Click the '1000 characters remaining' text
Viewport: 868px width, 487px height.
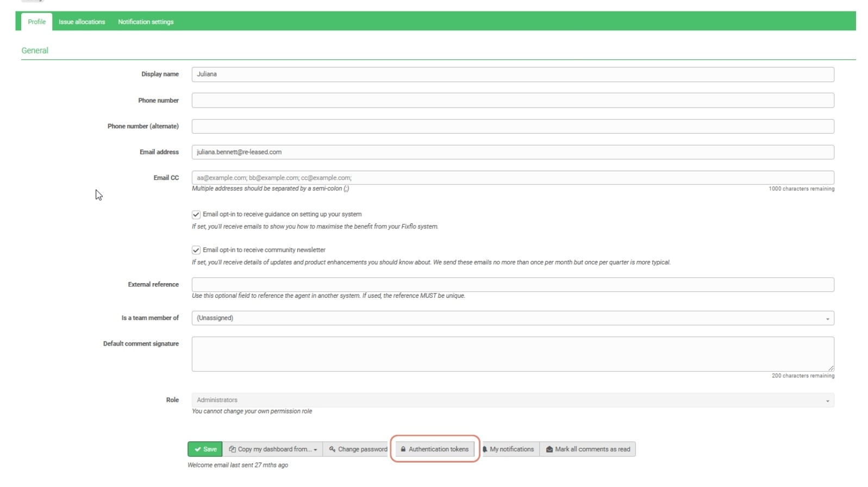[x=801, y=189]
